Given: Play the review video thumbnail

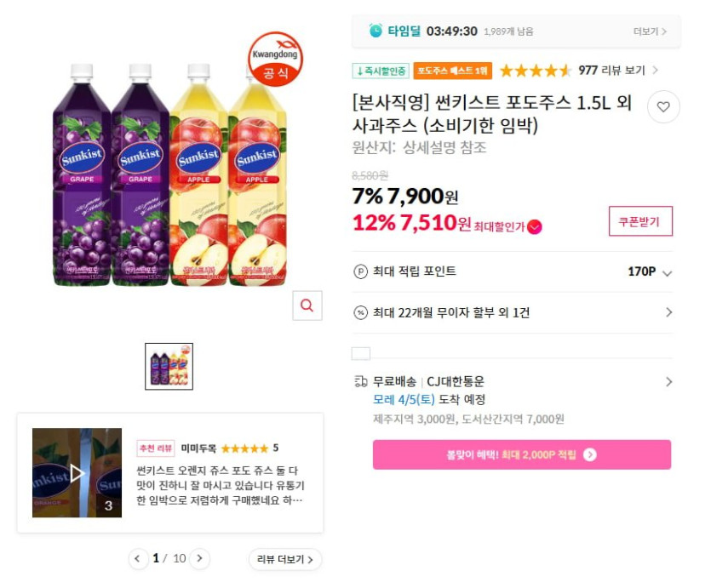Looking at the screenshot, I should pos(77,473).
